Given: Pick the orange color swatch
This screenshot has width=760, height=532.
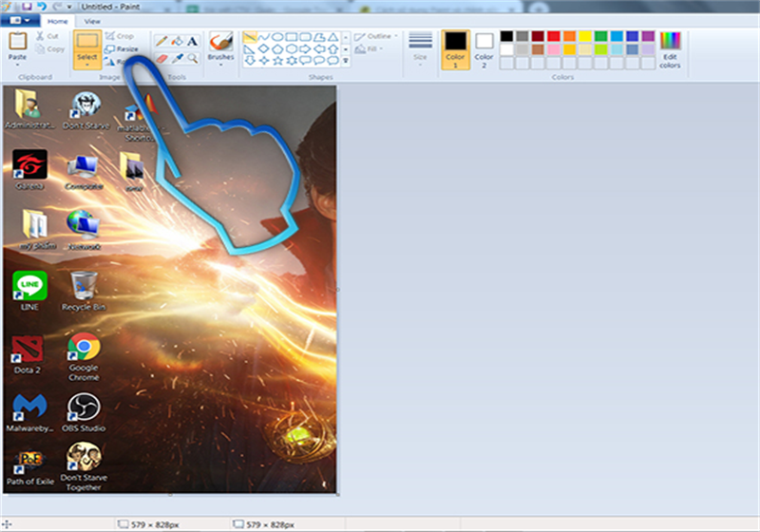Looking at the screenshot, I should click(569, 36).
